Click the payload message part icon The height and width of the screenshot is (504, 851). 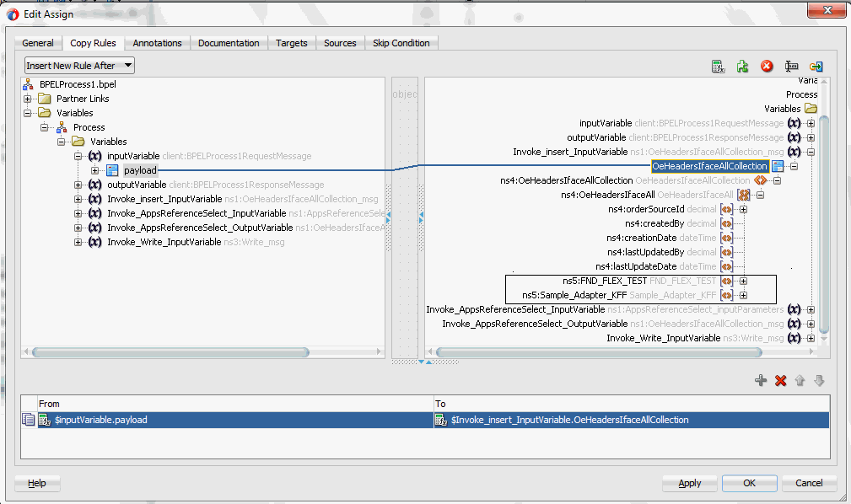(x=112, y=170)
